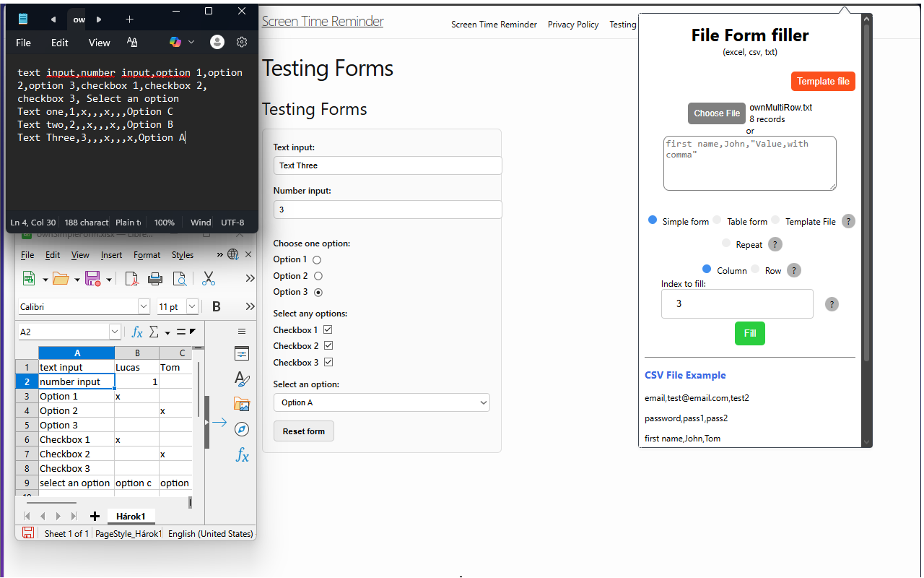Toggle Checkbox 1
This screenshot has width=924, height=578.
[x=328, y=329]
